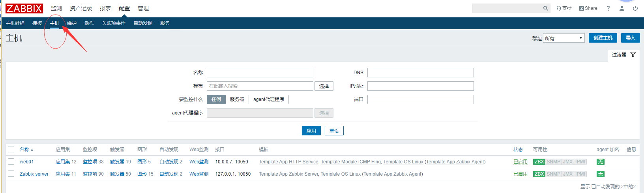This screenshot has width=644, height=193.
Task: Go to 维护 submenu
Action: [x=72, y=23]
